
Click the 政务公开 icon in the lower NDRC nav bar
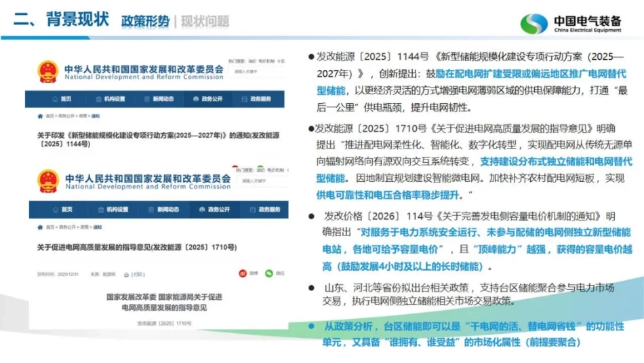[202, 210]
